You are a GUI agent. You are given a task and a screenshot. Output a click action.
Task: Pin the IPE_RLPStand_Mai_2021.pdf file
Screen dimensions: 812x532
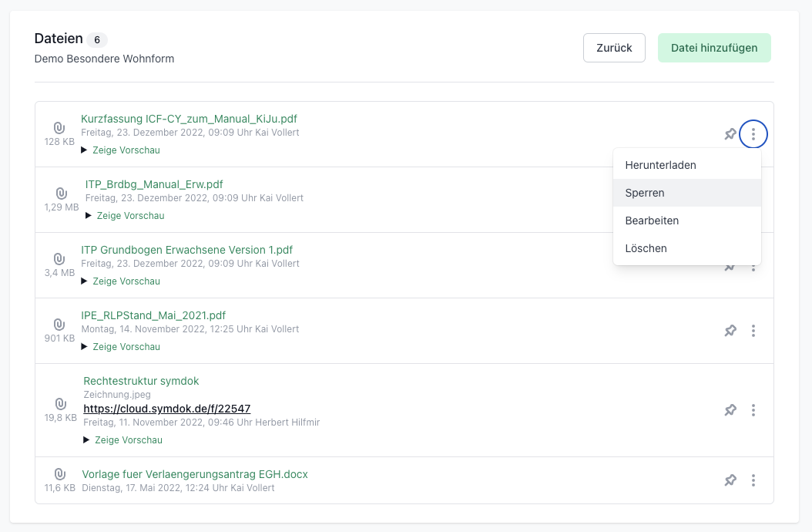point(730,330)
